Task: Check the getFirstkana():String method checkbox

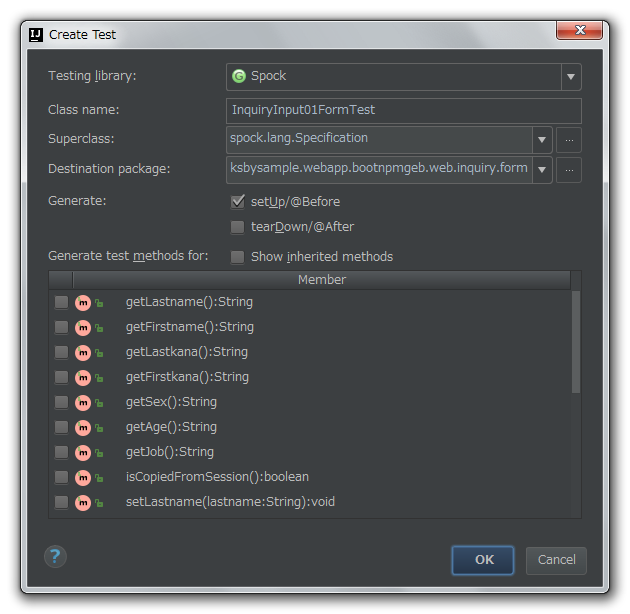Action: [61, 377]
